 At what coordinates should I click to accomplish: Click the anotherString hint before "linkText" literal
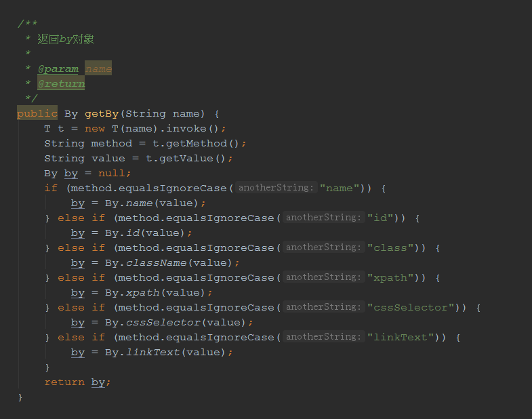click(x=324, y=338)
